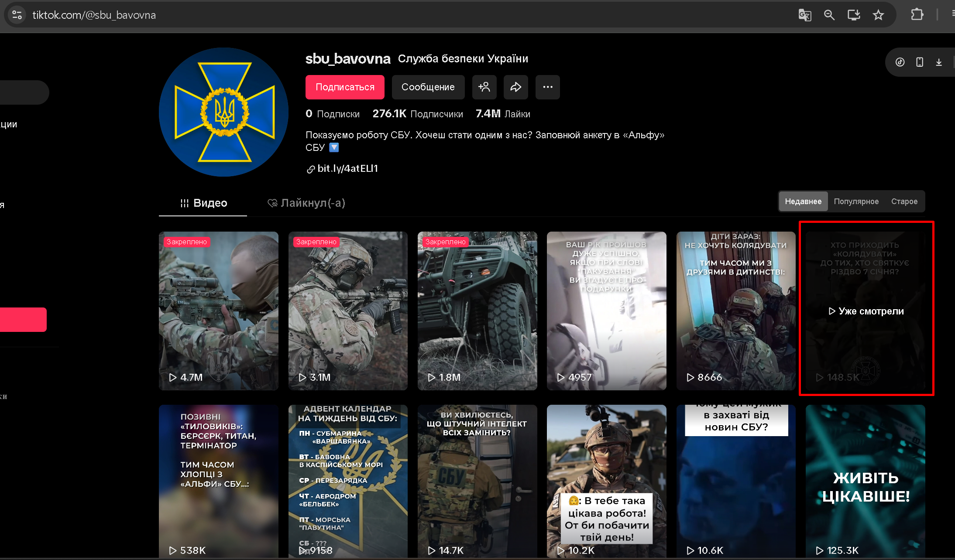Switch to the Лайкнул(-а) tab
Image resolution: width=955 pixels, height=560 pixels.
point(306,203)
